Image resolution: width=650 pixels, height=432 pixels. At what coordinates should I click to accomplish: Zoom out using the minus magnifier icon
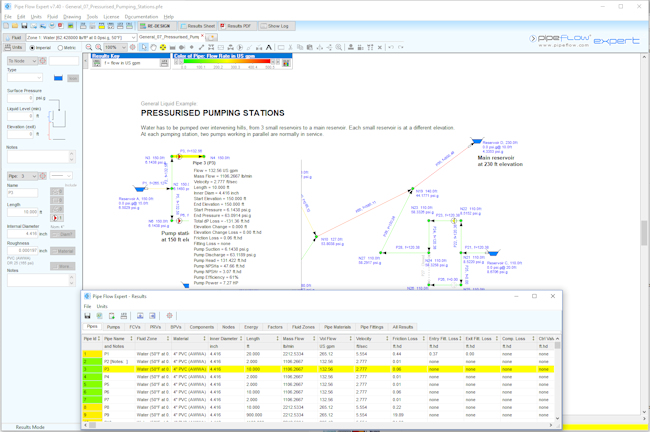[89, 47]
